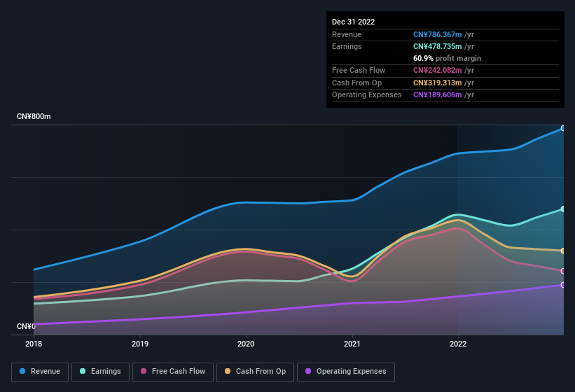This screenshot has height=392, width=575.
Task: Click the Cash From Op tooltip label
Action: (x=356, y=83)
